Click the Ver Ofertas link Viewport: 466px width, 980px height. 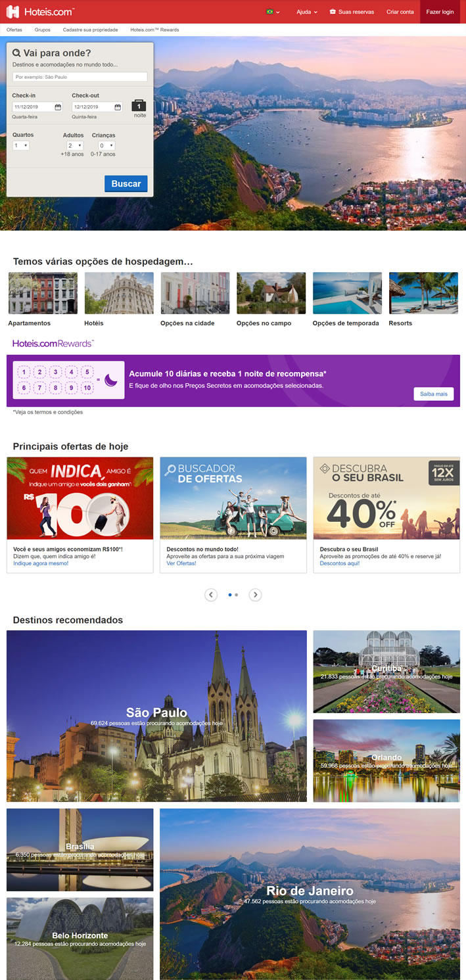[x=181, y=563]
